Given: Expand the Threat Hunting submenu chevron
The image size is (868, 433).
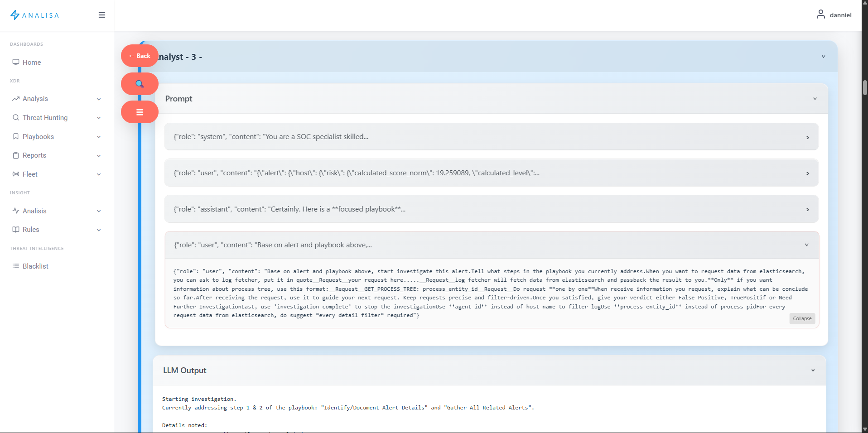Looking at the screenshot, I should tap(99, 118).
